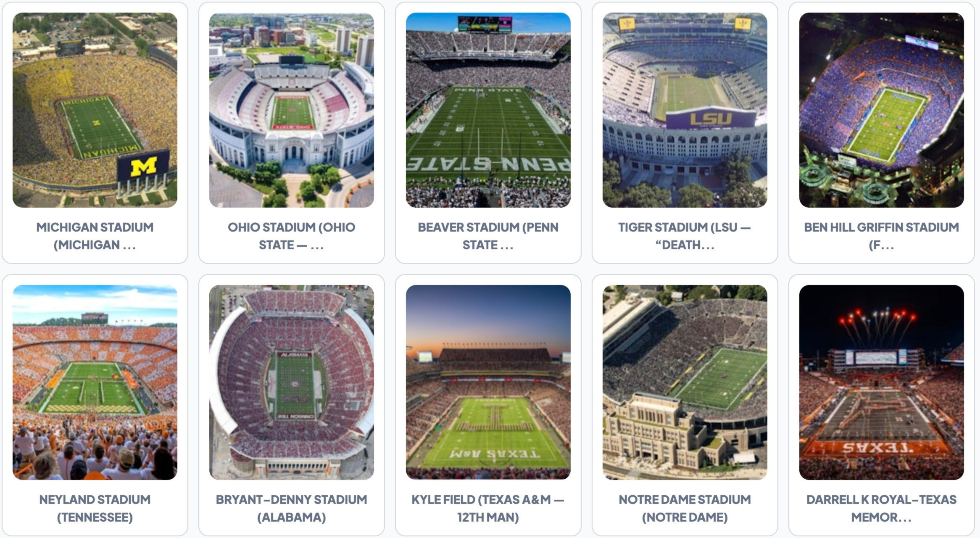Click the Bryant-Denny Stadium aerial image
Image resolution: width=980 pixels, height=538 pixels.
[x=292, y=382]
